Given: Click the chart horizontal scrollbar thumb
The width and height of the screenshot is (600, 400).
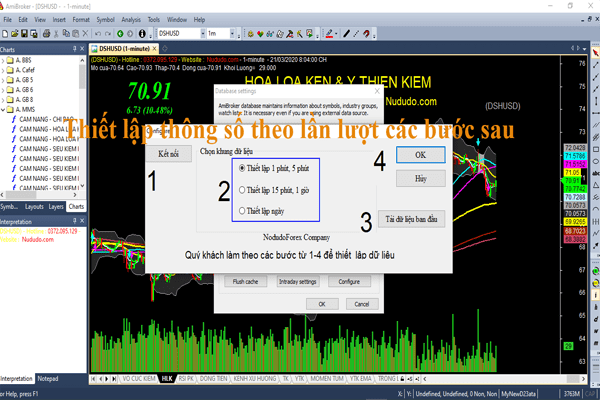Looking at the screenshot, I should [x=572, y=379].
